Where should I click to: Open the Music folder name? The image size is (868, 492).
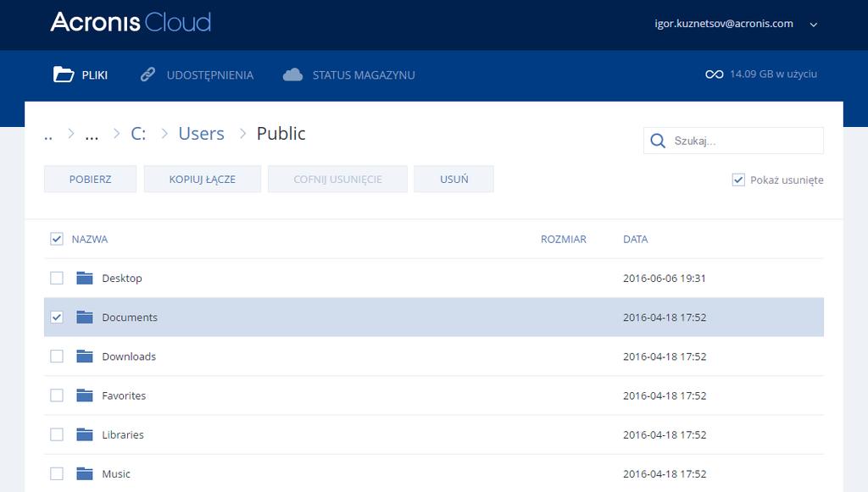coord(116,474)
